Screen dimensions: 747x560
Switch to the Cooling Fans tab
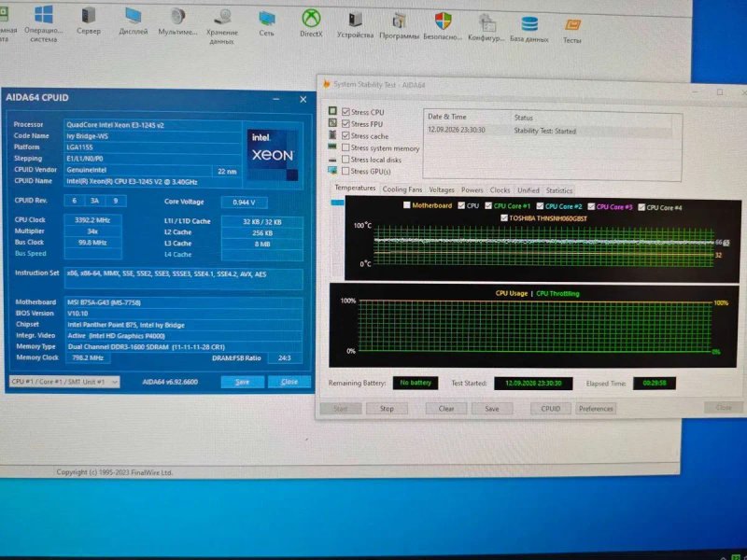click(402, 189)
